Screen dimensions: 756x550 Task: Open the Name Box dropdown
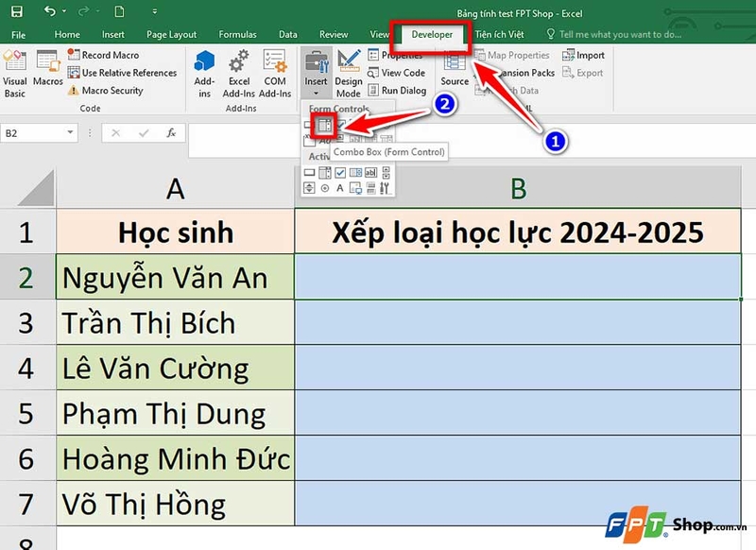point(68,134)
